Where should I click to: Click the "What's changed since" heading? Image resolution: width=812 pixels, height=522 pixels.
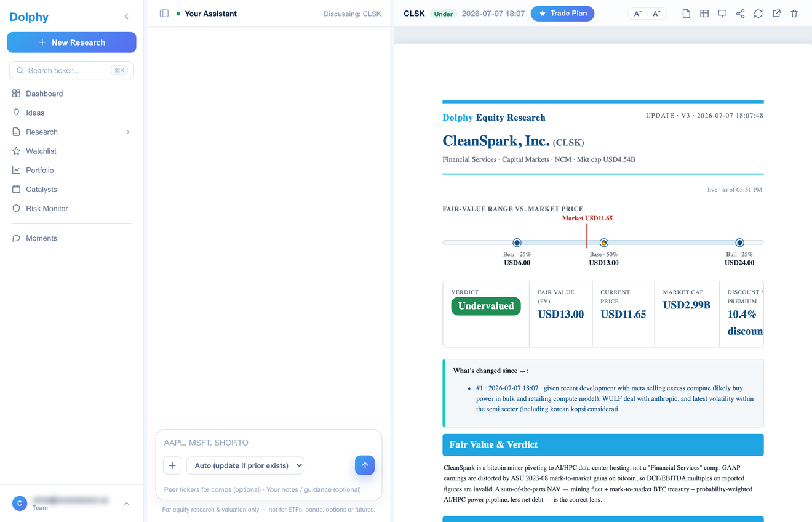(x=490, y=371)
